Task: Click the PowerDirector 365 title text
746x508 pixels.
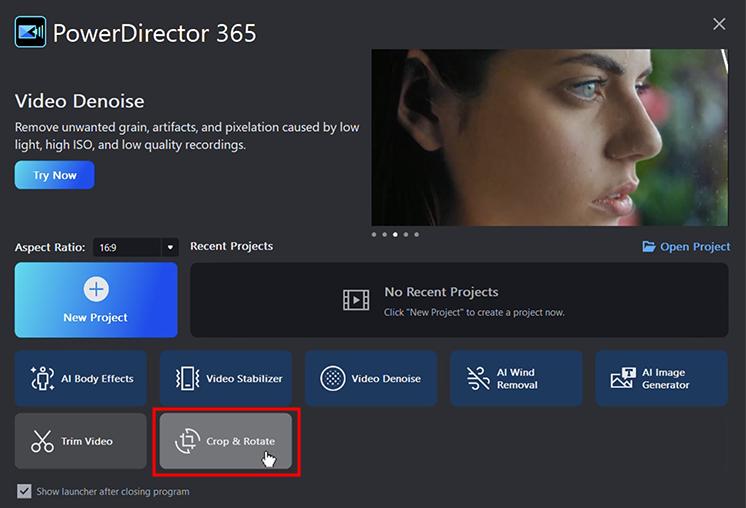Action: 155,33
